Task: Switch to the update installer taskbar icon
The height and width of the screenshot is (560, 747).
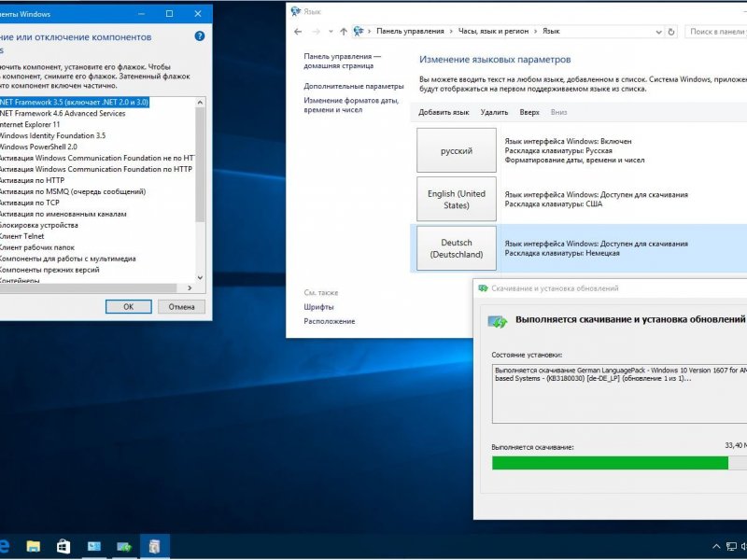Action: [124, 546]
